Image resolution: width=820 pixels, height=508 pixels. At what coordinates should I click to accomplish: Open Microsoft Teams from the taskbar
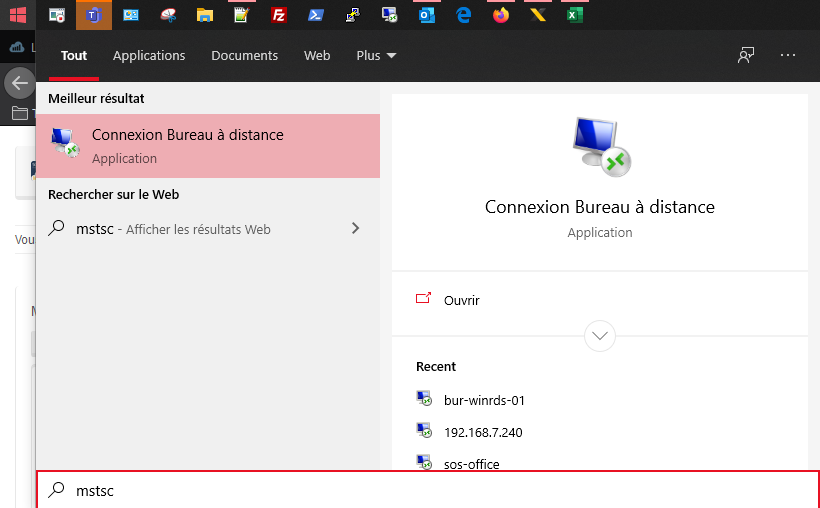click(x=94, y=15)
